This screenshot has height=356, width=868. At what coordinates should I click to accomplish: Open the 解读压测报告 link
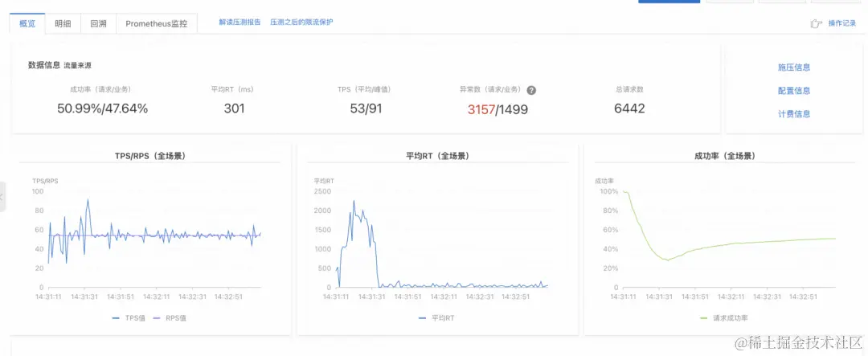click(x=240, y=23)
